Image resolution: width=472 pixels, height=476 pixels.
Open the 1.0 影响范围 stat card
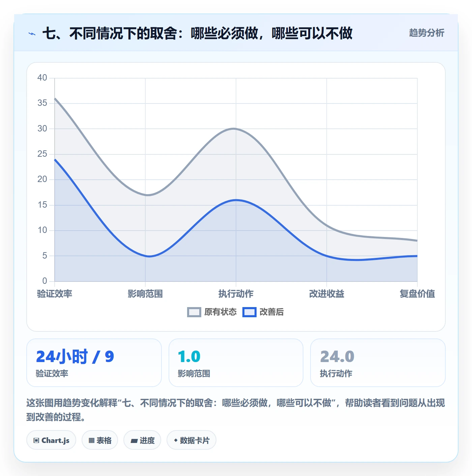[236, 363]
